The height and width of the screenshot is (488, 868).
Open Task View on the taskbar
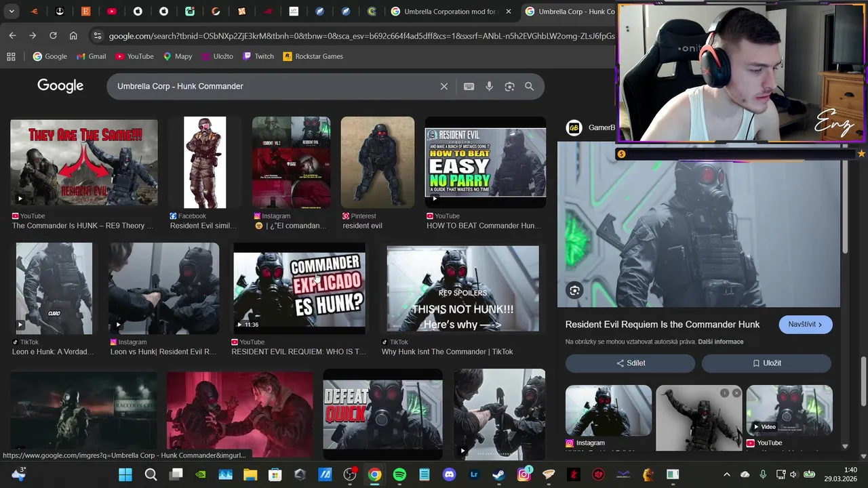(x=176, y=474)
